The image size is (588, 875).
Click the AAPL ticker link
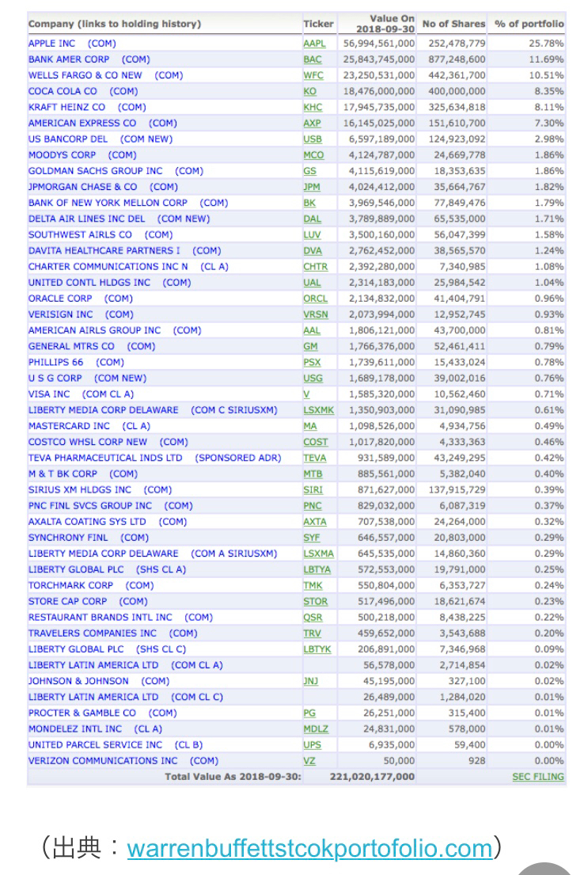[313, 44]
